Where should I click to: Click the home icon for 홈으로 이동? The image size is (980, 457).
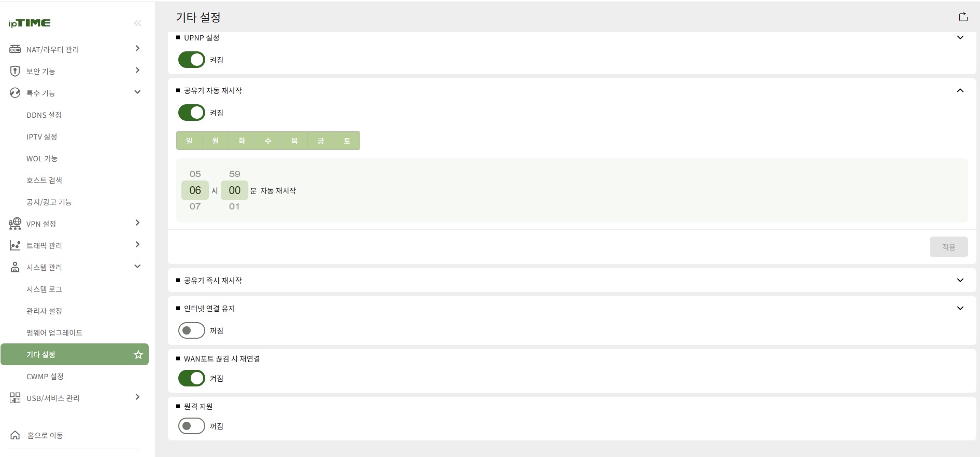pyautogui.click(x=15, y=435)
